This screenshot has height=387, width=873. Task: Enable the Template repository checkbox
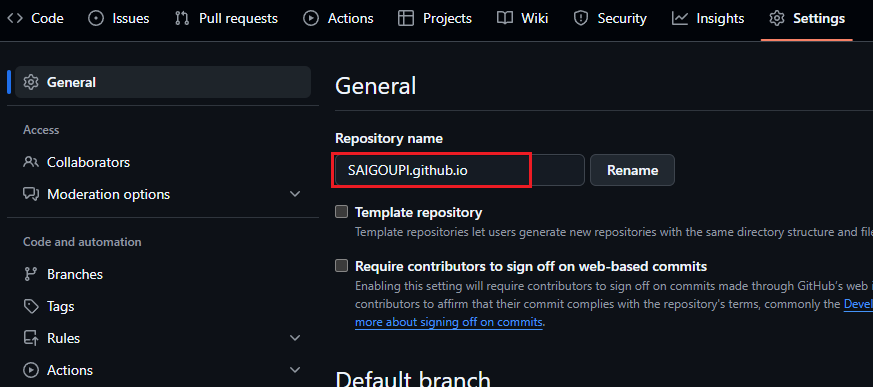341,212
